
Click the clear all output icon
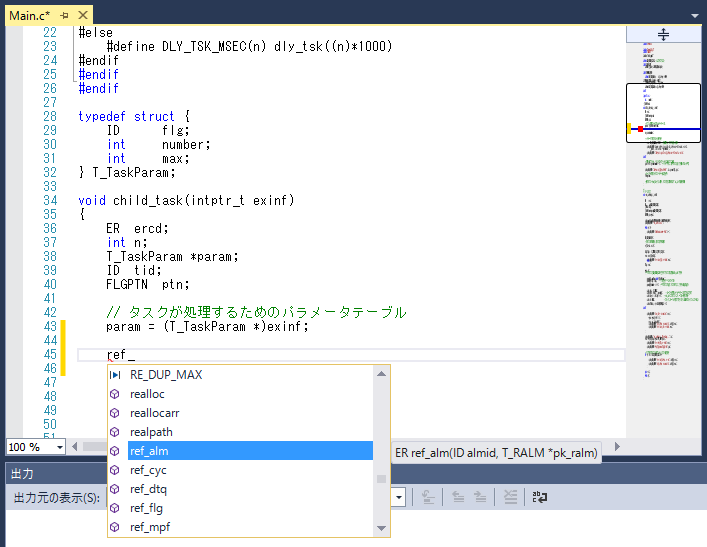[510, 497]
